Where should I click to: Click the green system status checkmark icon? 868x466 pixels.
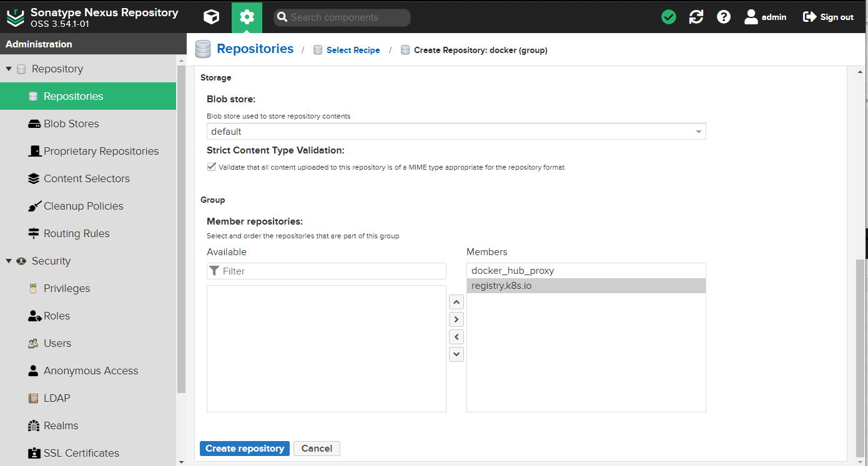pos(669,17)
